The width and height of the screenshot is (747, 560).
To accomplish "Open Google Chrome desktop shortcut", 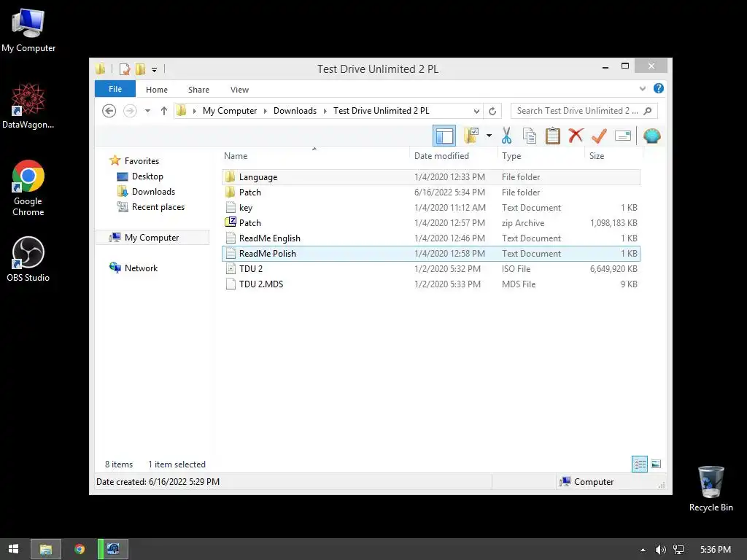I will (x=28, y=188).
